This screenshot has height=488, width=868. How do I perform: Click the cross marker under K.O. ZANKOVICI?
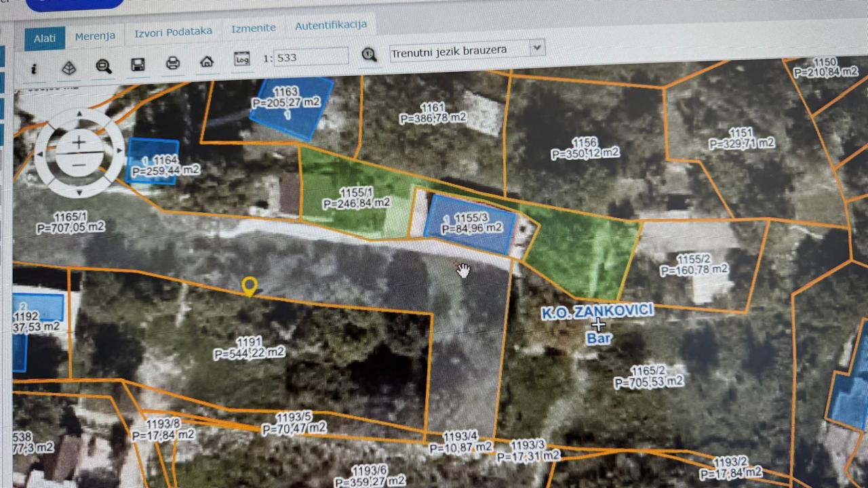[x=597, y=325]
